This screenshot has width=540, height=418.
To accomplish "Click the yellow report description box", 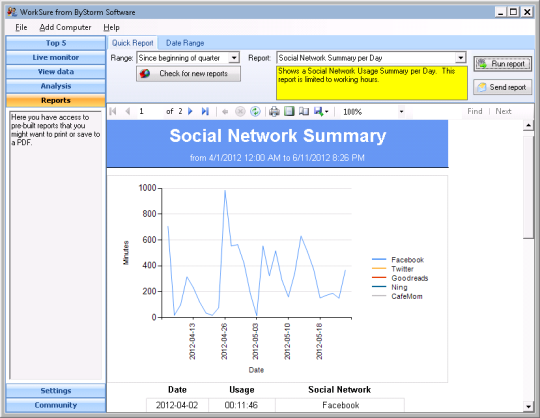I will pos(372,83).
